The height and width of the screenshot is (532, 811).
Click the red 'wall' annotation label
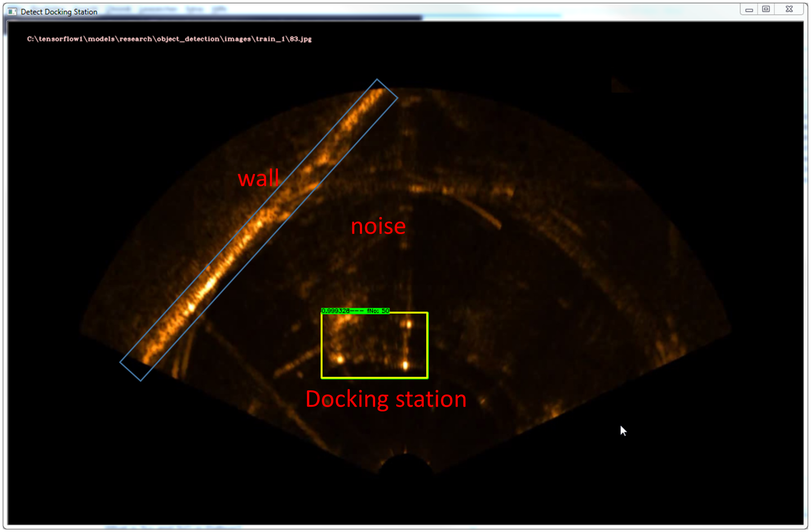coord(258,178)
